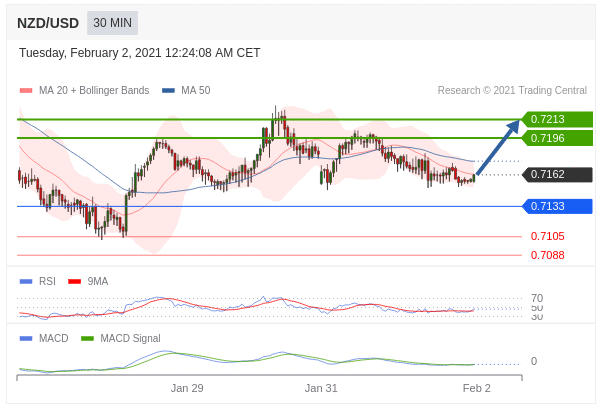The width and height of the screenshot is (601, 409).
Task: Click the green MACD Signal legend swatch
Action: pyautogui.click(x=87, y=338)
